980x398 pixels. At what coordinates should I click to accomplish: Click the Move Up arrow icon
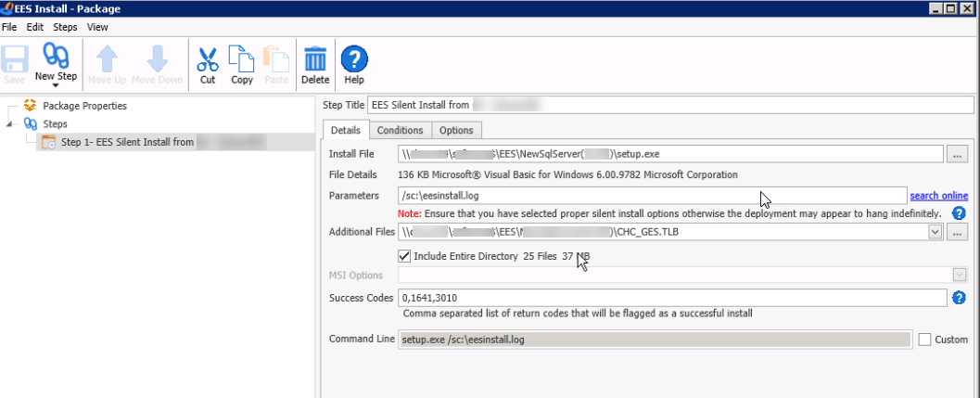click(x=107, y=59)
